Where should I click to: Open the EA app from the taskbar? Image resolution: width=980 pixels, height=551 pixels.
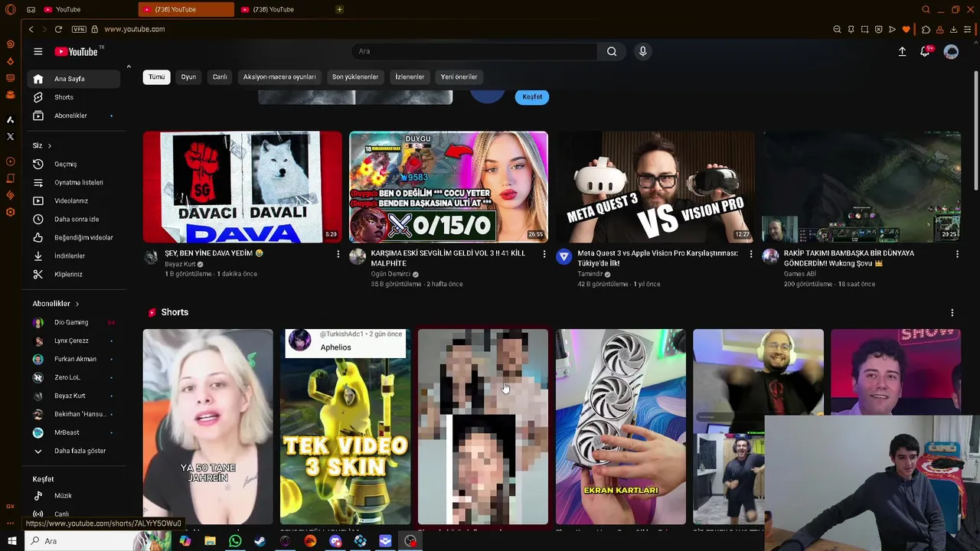pyautogui.click(x=310, y=541)
